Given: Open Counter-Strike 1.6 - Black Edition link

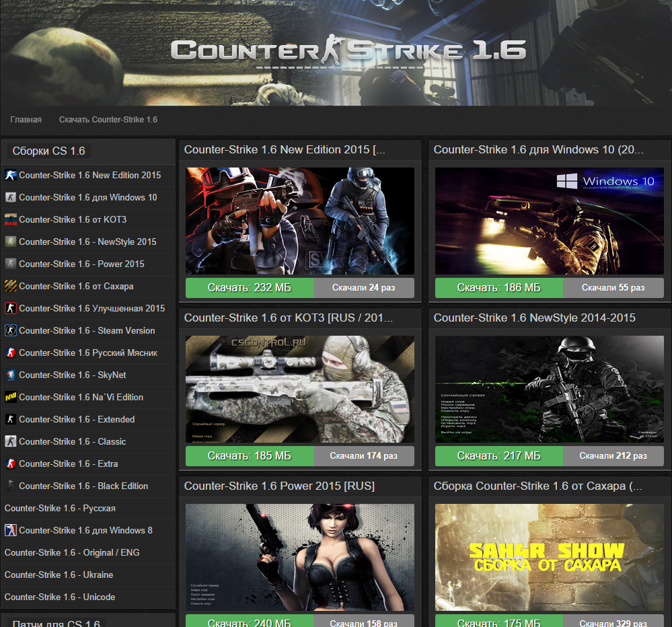Looking at the screenshot, I should click(x=83, y=486).
